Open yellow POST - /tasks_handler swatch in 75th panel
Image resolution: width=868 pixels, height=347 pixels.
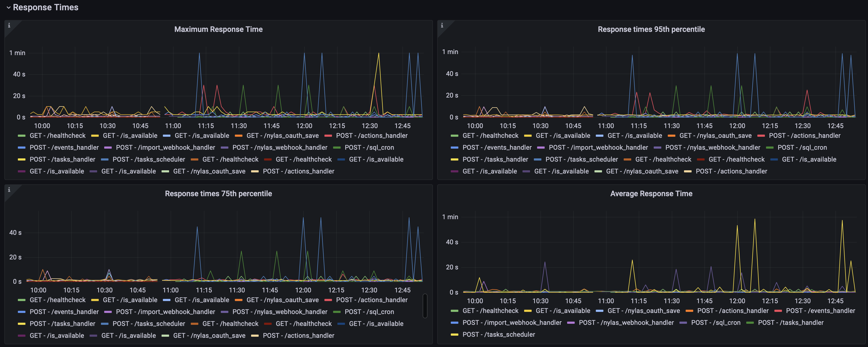point(22,324)
